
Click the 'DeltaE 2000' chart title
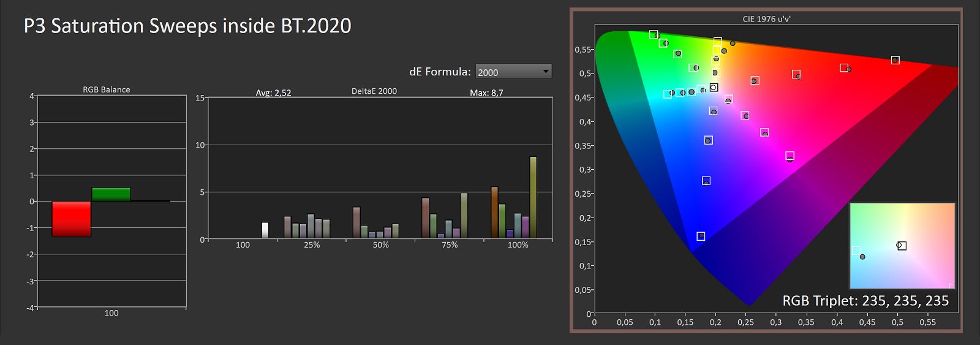[x=374, y=91]
